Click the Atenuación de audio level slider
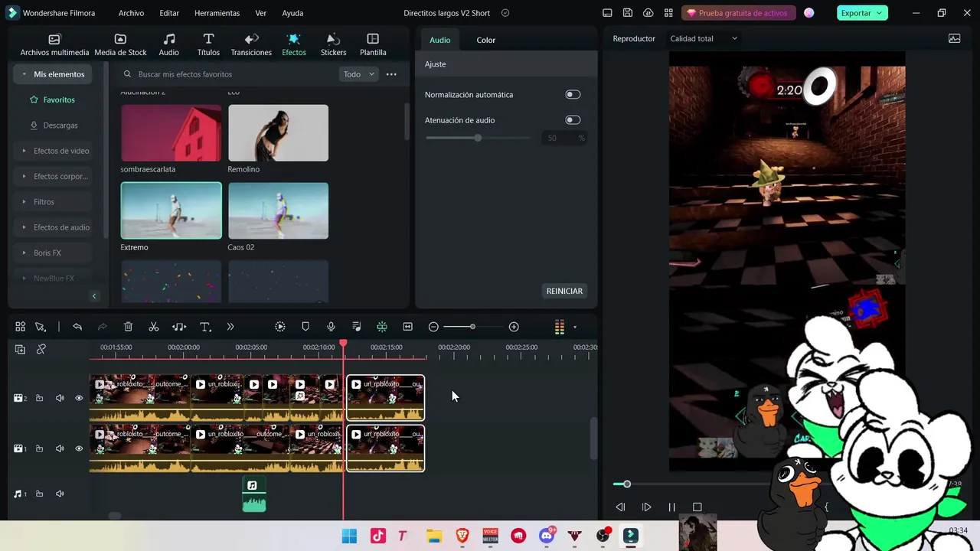The width and height of the screenshot is (980, 551). (x=478, y=138)
